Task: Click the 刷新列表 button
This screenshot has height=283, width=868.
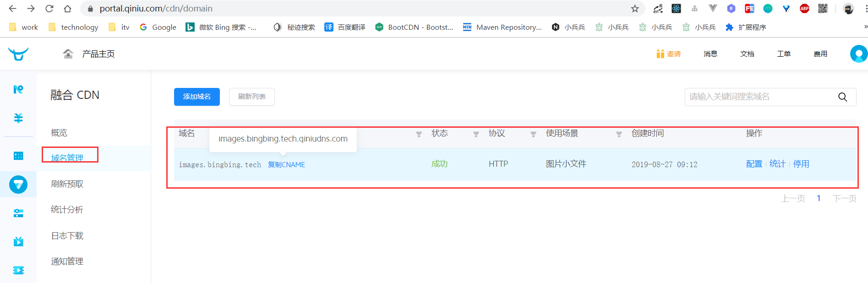Action: point(252,97)
